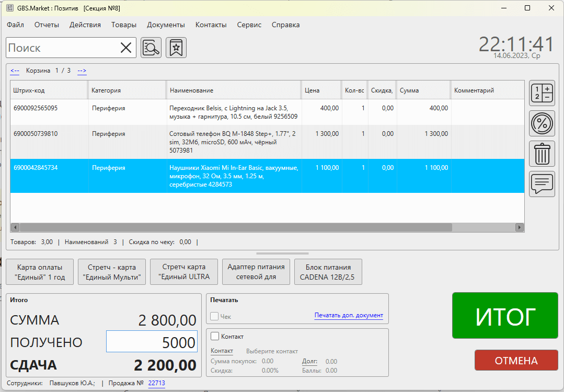The height and width of the screenshot is (392, 564).
Task: Open the quantity calculator icon
Action: click(x=542, y=94)
